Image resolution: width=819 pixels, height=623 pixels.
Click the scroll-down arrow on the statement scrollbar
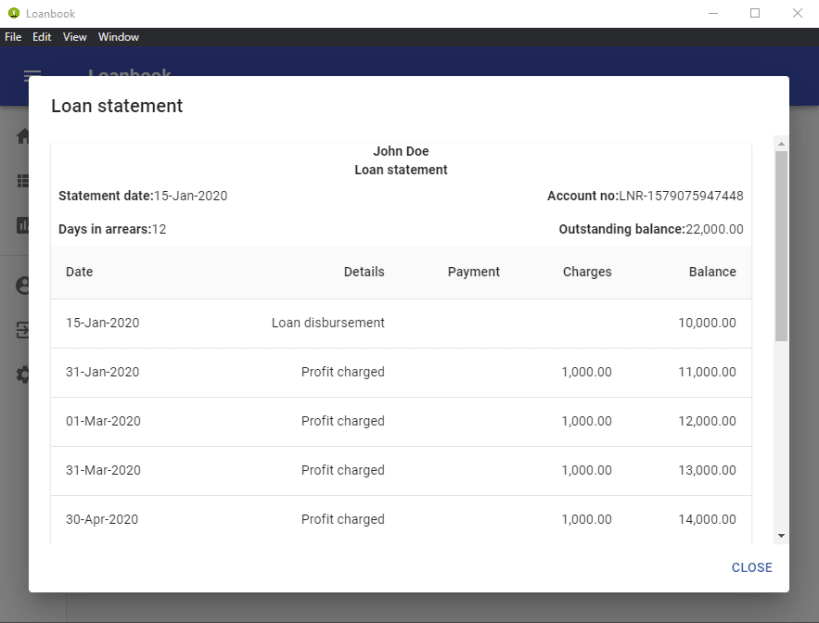(780, 536)
